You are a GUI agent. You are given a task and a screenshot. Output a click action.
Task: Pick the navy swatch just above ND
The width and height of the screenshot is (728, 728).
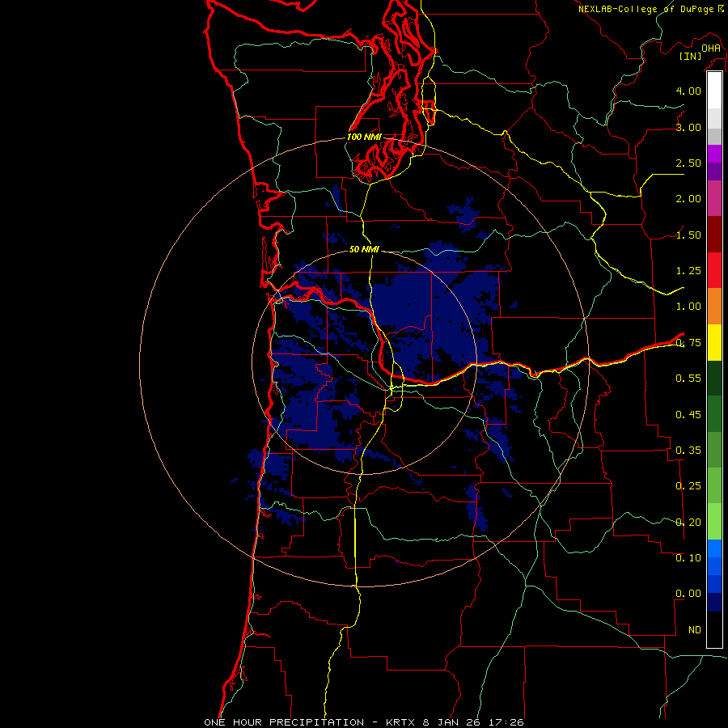tap(714, 602)
